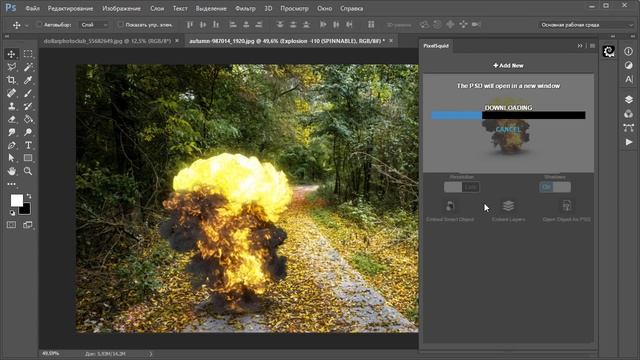
Task: Switch to the dollarphotoclub document tab
Action: 107,41
